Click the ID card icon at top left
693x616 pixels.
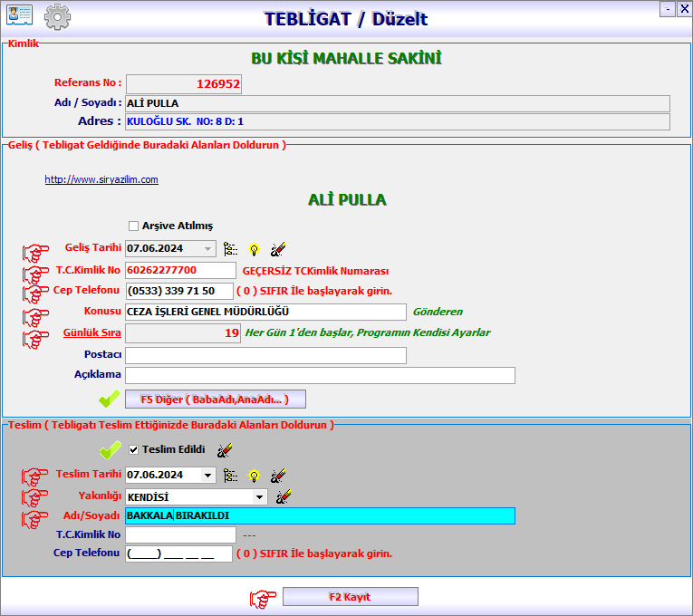pyautogui.click(x=20, y=15)
